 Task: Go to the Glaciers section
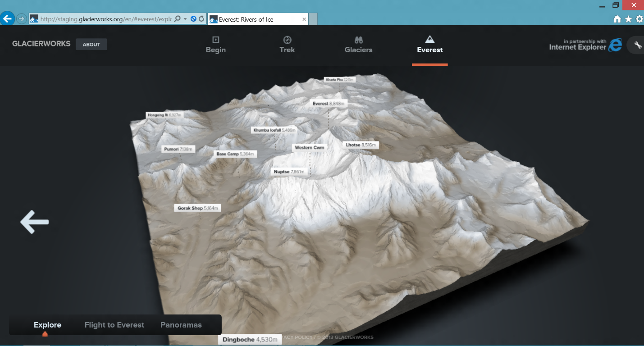pyautogui.click(x=358, y=45)
